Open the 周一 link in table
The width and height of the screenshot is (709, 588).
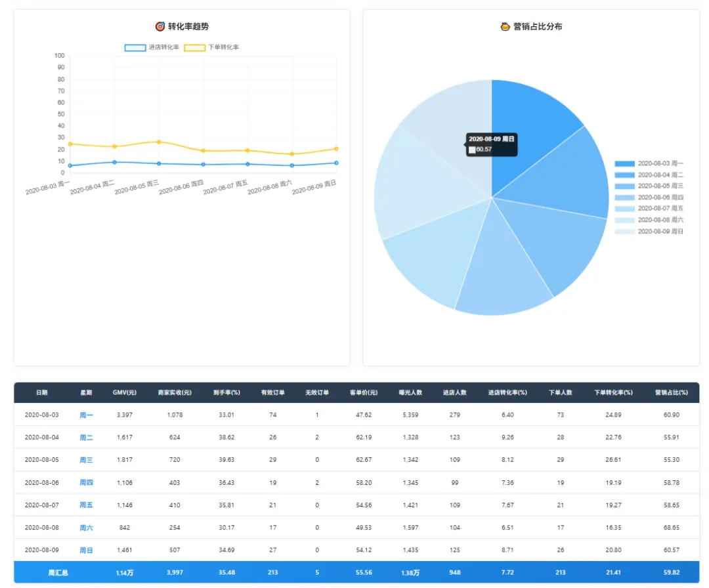(x=87, y=415)
